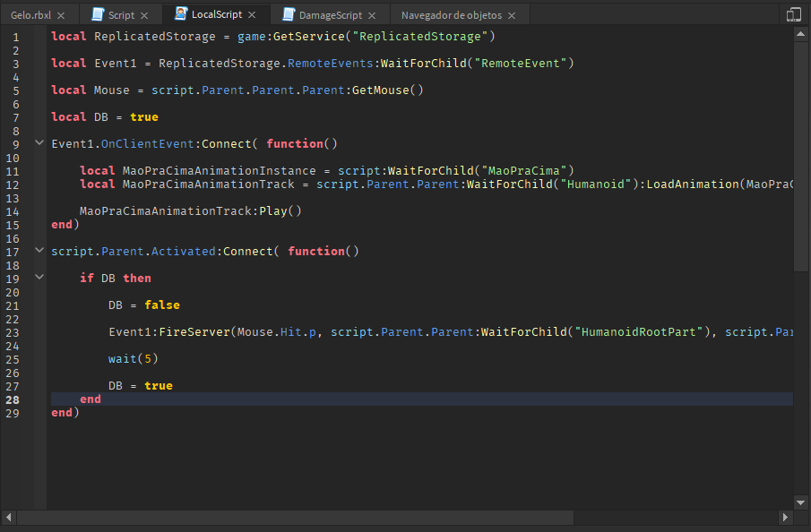Close the LocalScript tab
This screenshot has width=811, height=532.
click(x=252, y=15)
